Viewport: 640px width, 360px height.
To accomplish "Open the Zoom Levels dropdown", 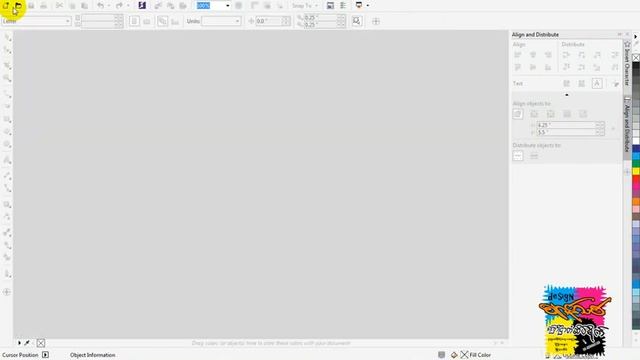I will click(x=227, y=6).
